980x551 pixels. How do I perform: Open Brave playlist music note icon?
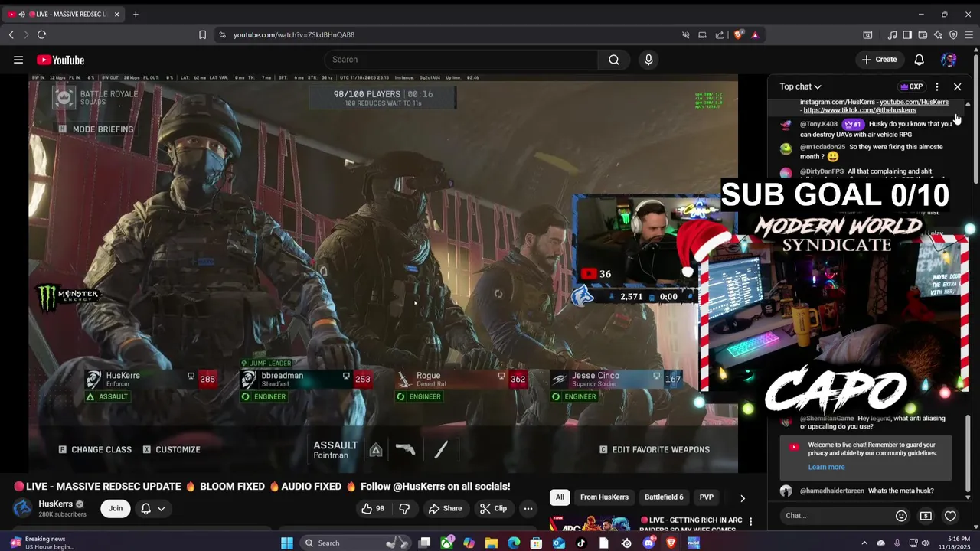point(892,34)
